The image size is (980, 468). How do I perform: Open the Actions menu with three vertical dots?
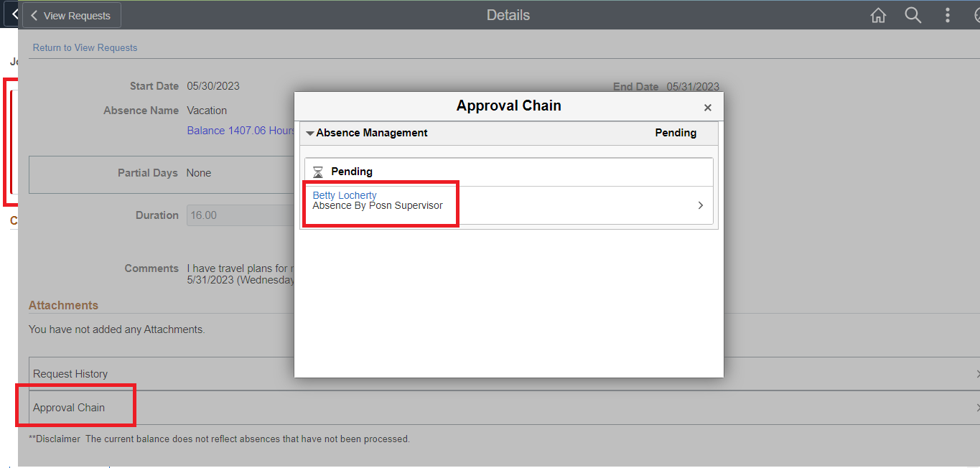pos(947,14)
